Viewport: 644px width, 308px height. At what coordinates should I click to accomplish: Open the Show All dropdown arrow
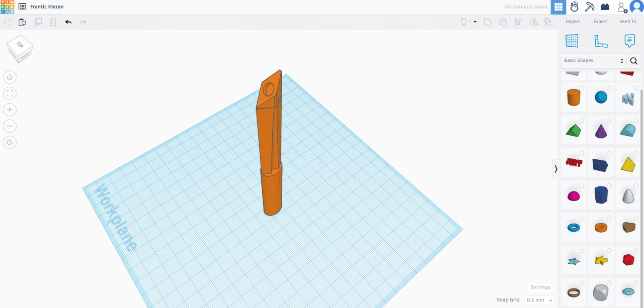(474, 22)
